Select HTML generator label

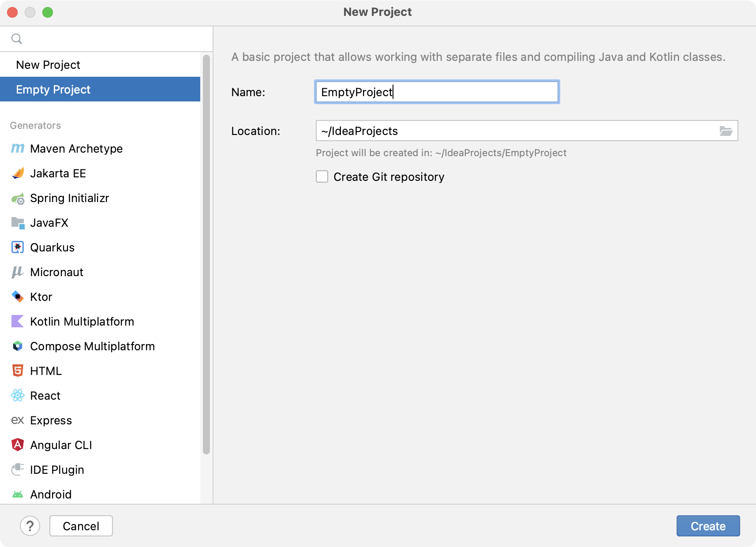pyautogui.click(x=46, y=371)
